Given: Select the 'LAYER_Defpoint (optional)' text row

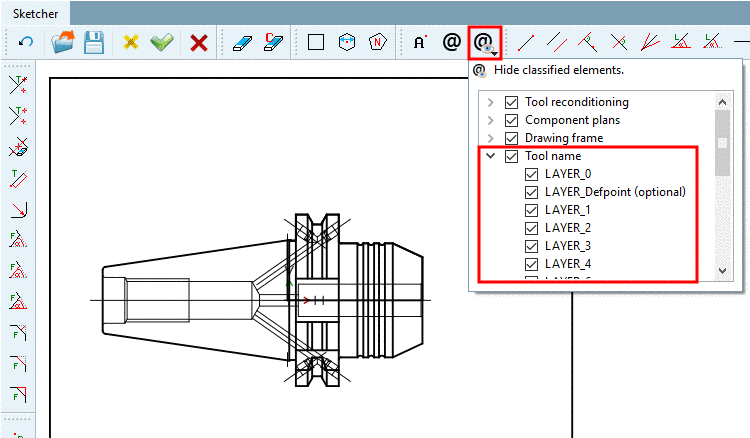Looking at the screenshot, I should click(615, 192).
